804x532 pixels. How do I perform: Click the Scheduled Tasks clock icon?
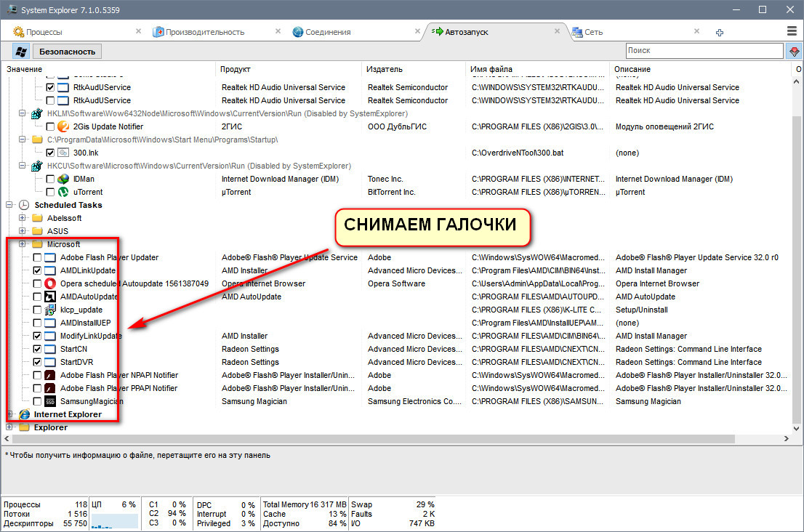24,205
